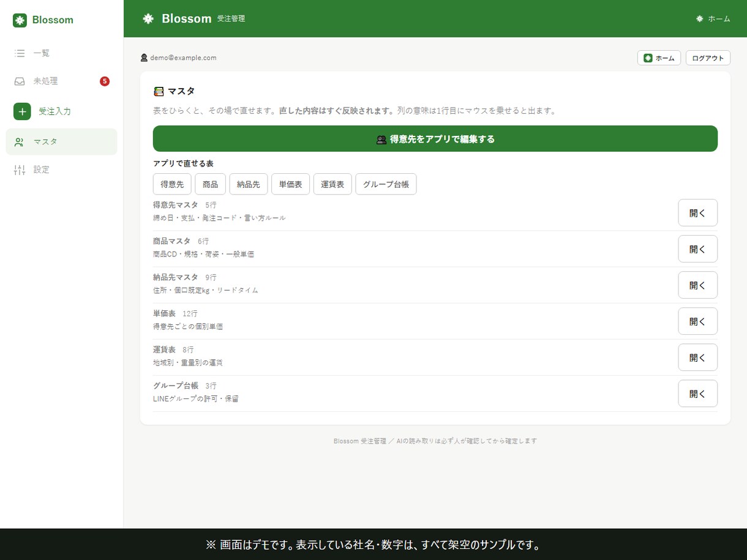Select the 得意先 chip
747x560 pixels.
pyautogui.click(x=172, y=184)
